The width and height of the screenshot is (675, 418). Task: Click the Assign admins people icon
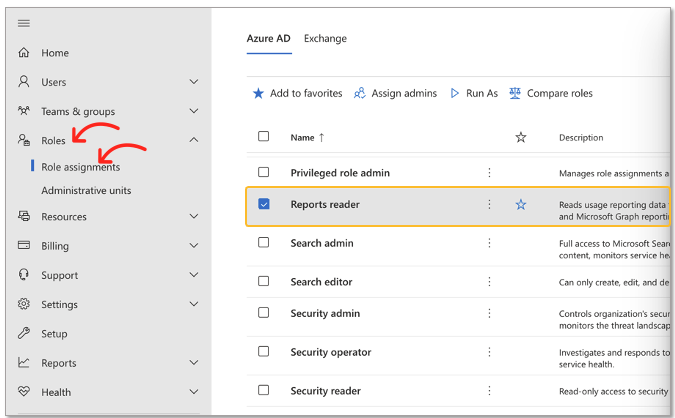[359, 93]
